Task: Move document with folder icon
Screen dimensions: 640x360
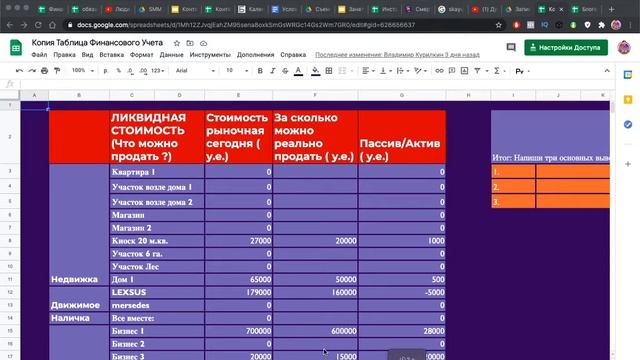Action: pos(190,43)
